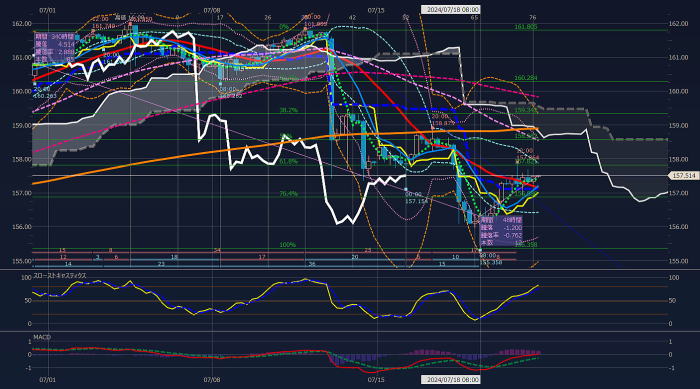Image resolution: width=700 pixels, height=389 pixels.
Task: Click the 162.00 label on the right price axis
Action: coord(678,24)
